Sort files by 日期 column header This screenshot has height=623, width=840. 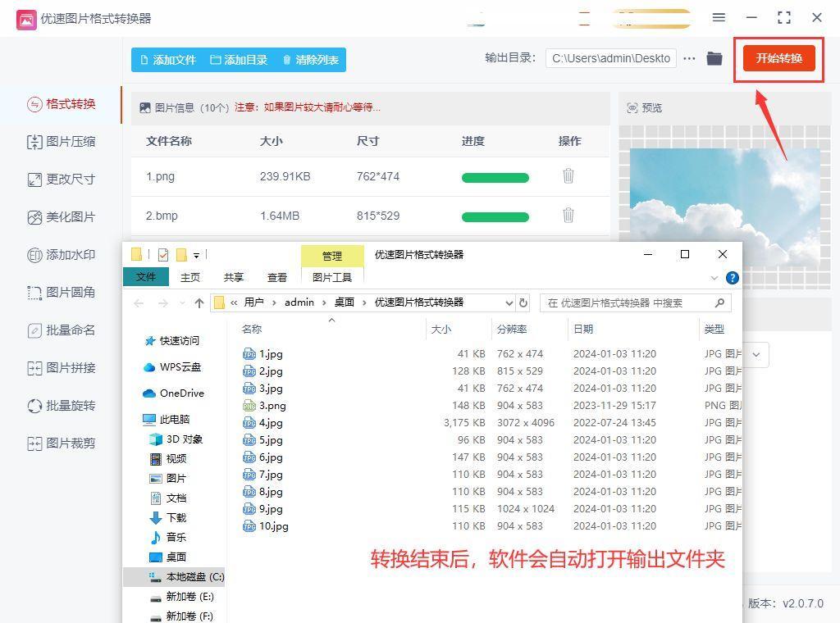[x=583, y=330]
